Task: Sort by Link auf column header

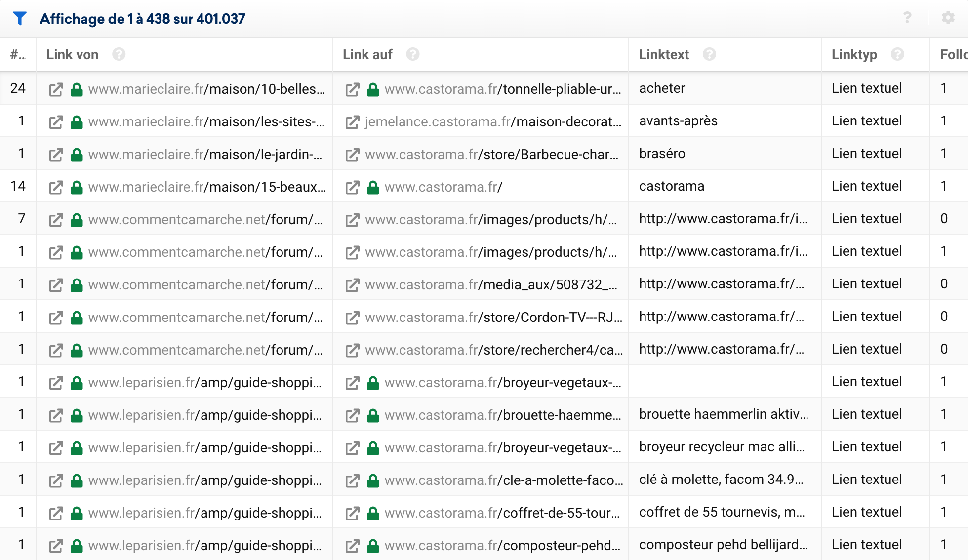Action: (367, 54)
